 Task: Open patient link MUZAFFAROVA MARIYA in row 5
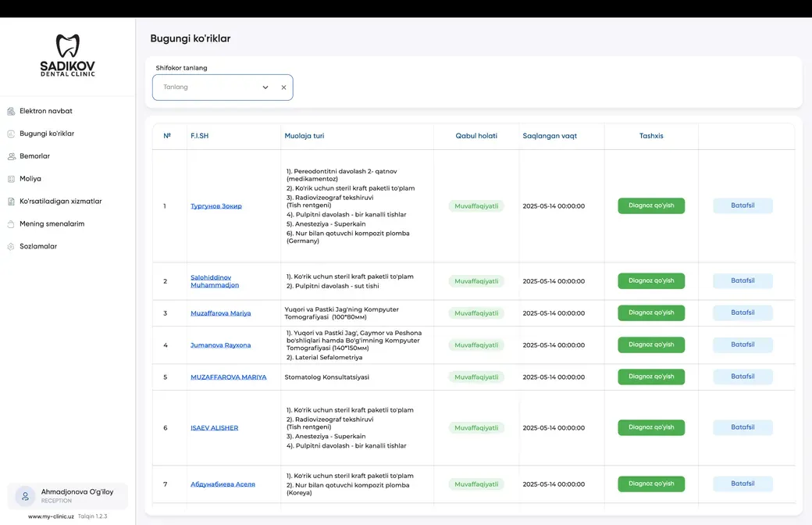click(x=228, y=377)
